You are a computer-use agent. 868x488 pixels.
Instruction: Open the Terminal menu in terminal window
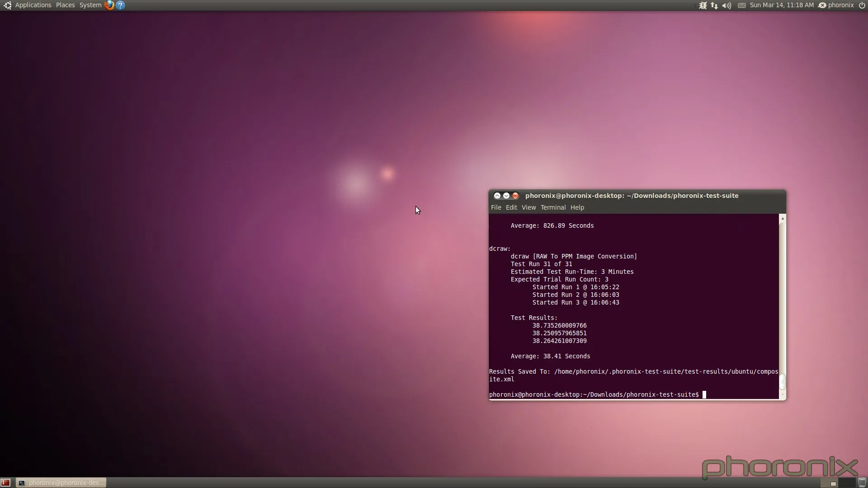tap(553, 207)
